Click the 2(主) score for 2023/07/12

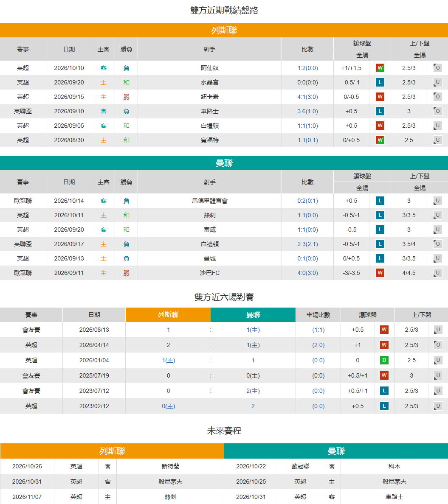point(253,391)
